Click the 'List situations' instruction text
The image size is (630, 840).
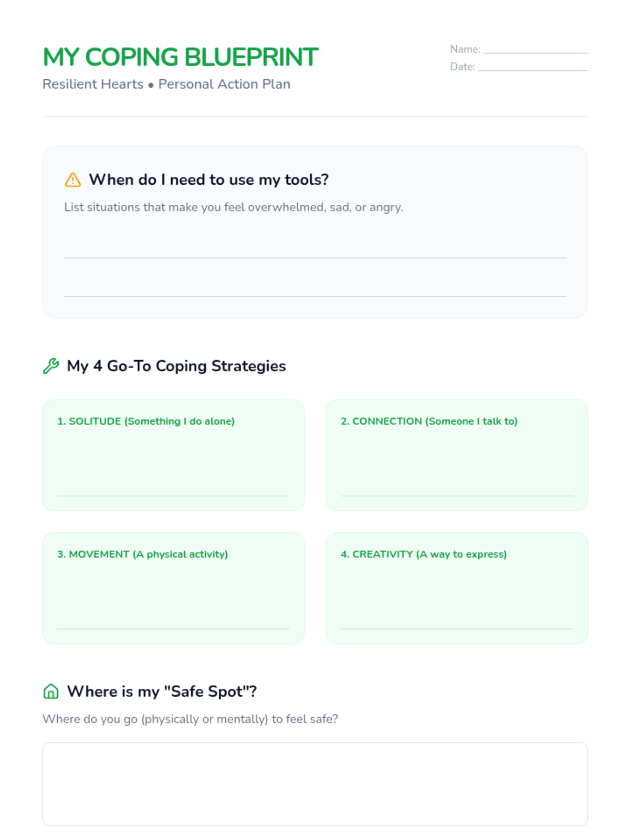pyautogui.click(x=233, y=207)
